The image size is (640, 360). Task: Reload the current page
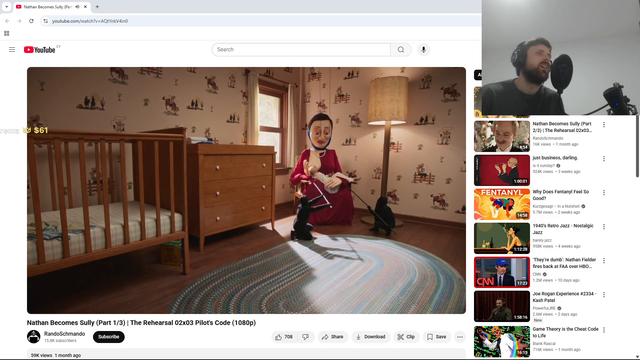tap(31, 21)
